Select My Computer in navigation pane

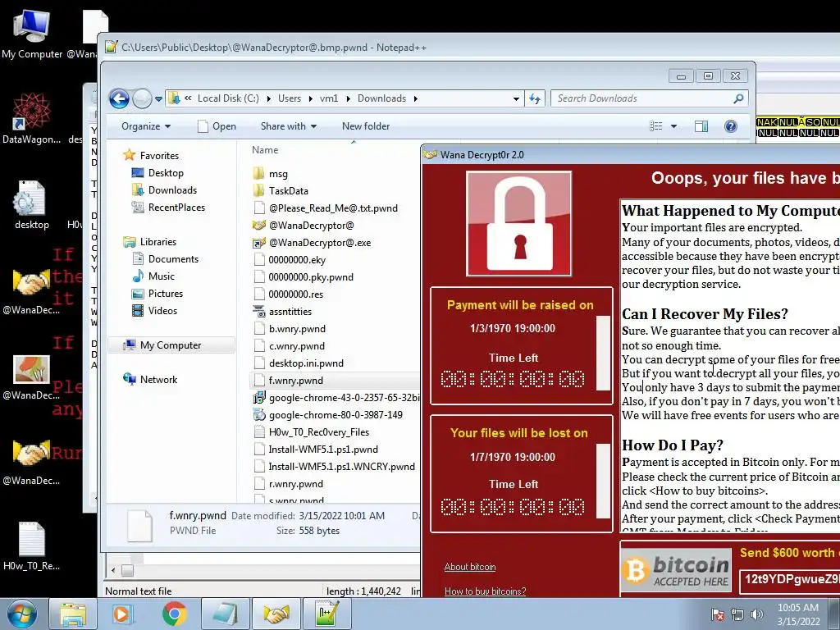(x=171, y=345)
